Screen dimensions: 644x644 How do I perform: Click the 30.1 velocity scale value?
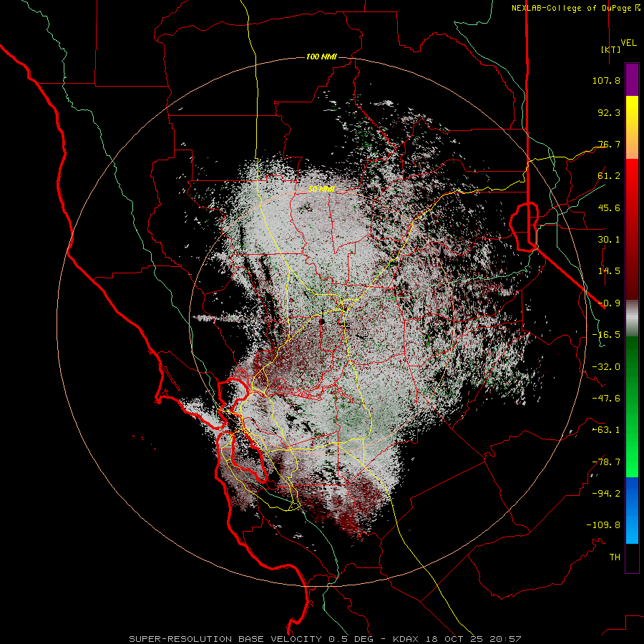pyautogui.click(x=609, y=240)
